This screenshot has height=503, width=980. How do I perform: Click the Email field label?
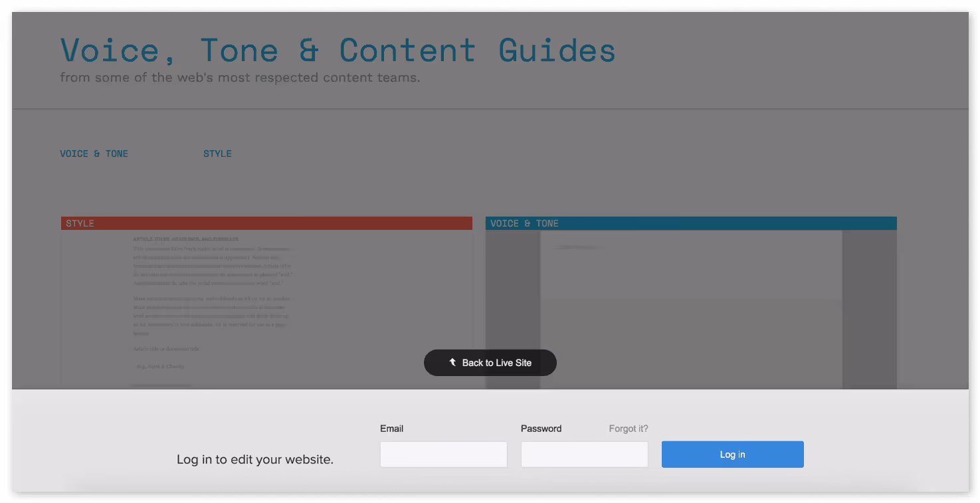(x=392, y=429)
